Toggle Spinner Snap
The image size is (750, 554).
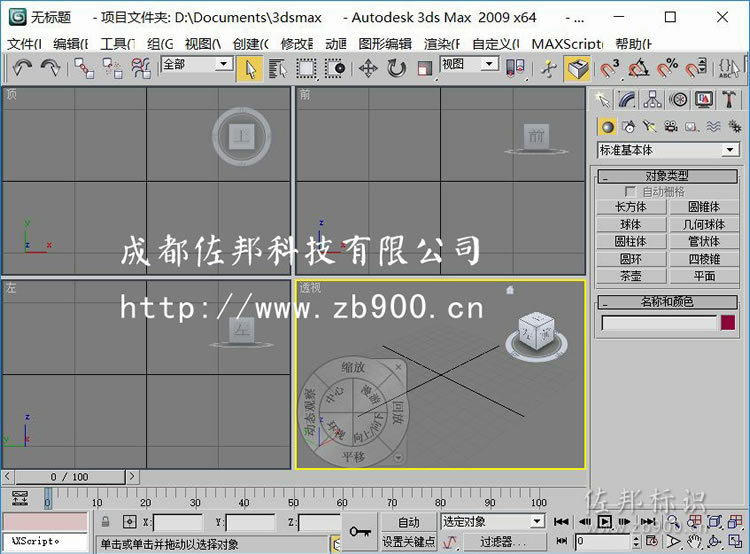(x=696, y=68)
